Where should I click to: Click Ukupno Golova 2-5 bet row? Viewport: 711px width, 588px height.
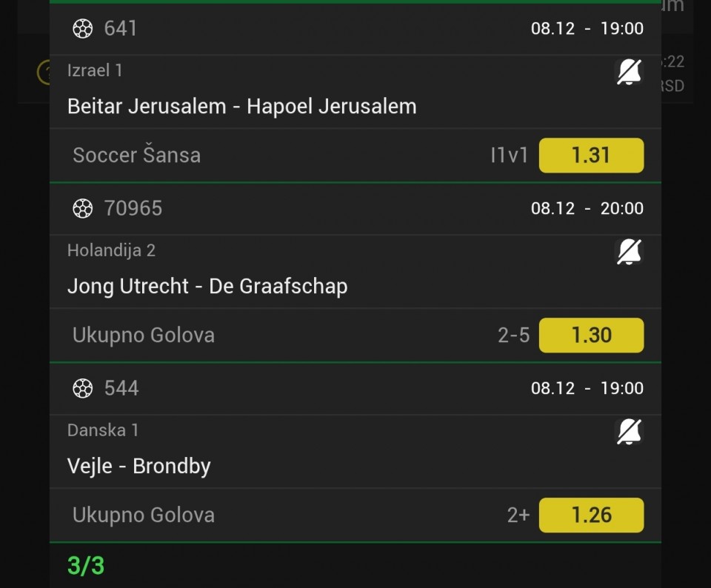[144, 335]
